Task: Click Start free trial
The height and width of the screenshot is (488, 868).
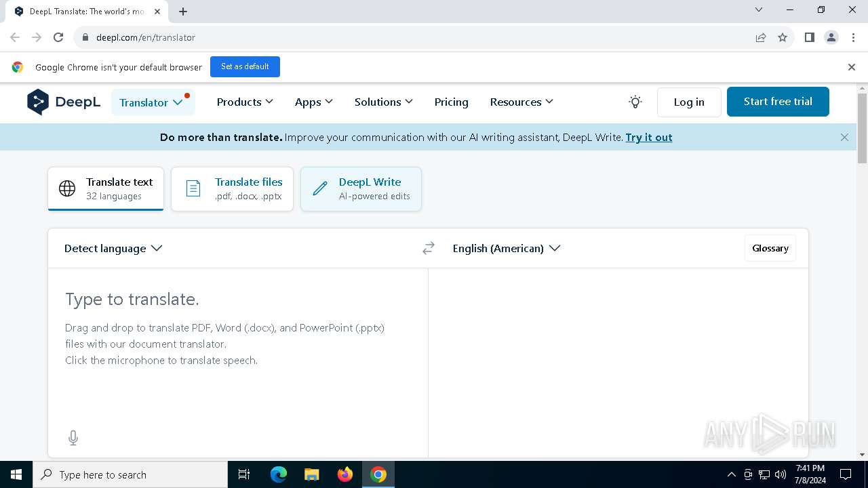Action: coord(778,102)
